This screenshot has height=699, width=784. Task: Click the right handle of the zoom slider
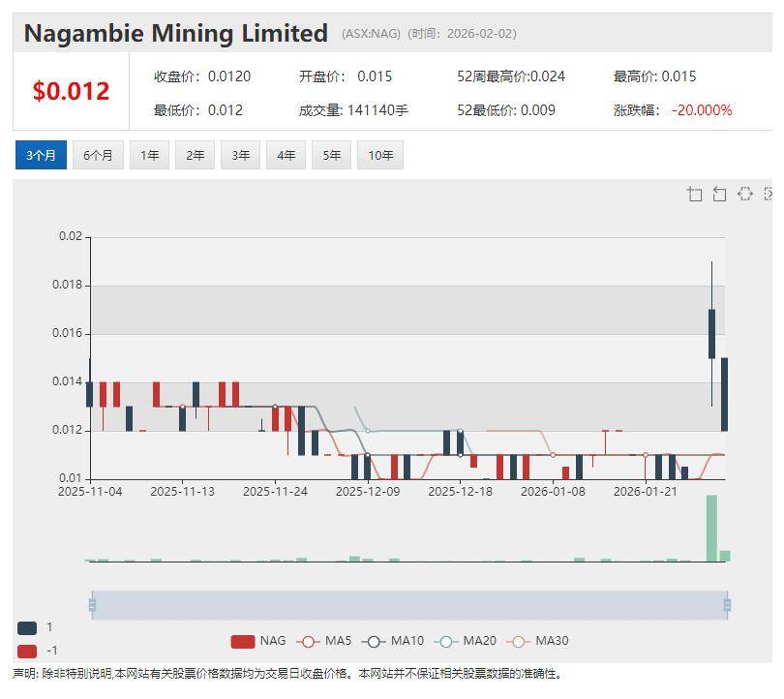coord(727,605)
